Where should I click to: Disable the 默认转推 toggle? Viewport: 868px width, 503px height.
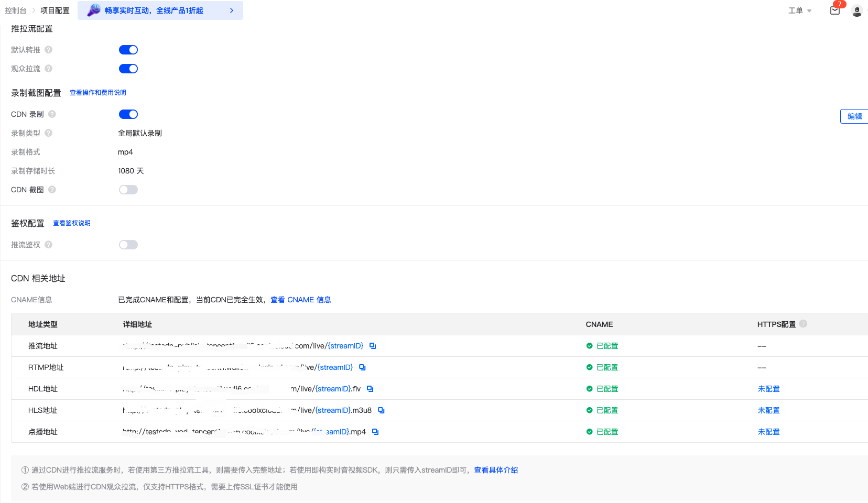tap(128, 50)
